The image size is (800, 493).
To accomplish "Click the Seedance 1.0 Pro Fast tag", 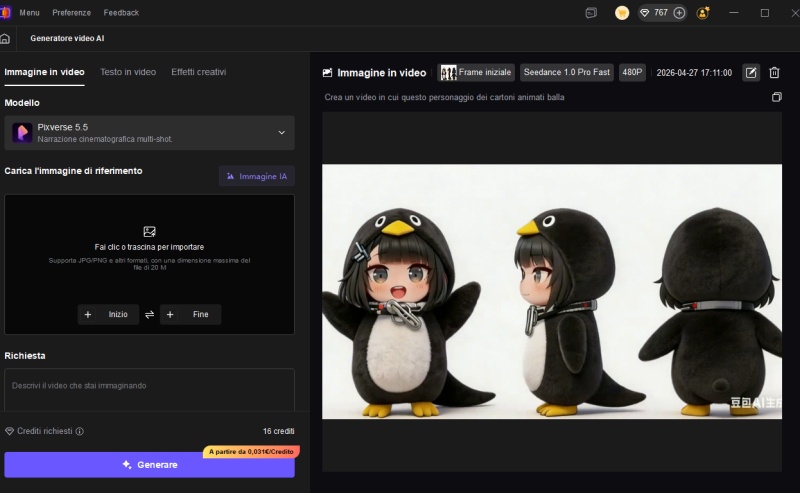I will pos(566,72).
